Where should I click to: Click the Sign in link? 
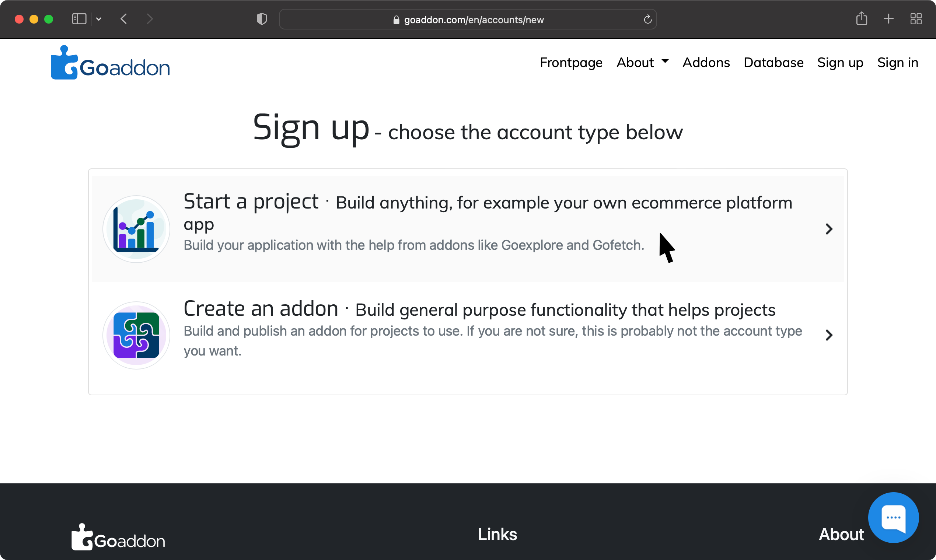tap(898, 62)
